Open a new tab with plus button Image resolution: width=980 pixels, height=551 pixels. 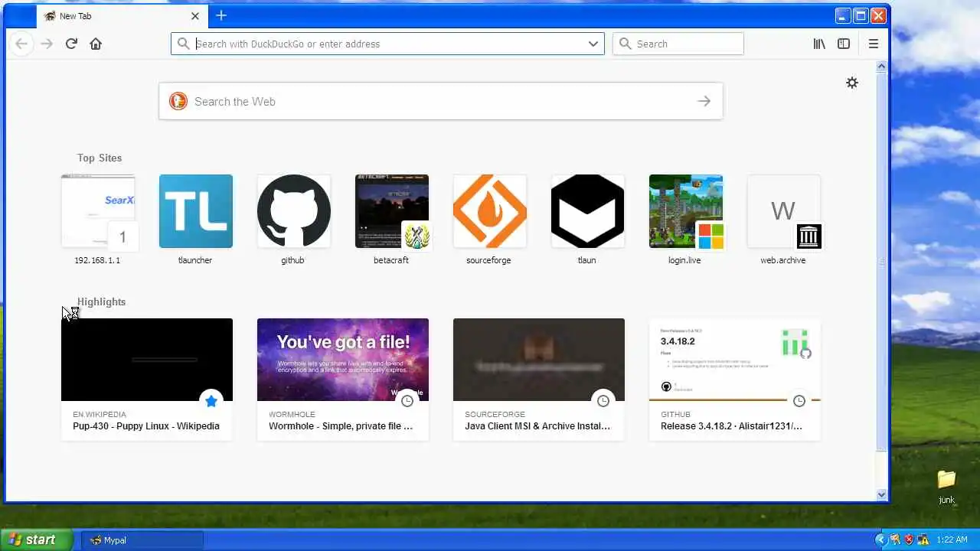[221, 15]
